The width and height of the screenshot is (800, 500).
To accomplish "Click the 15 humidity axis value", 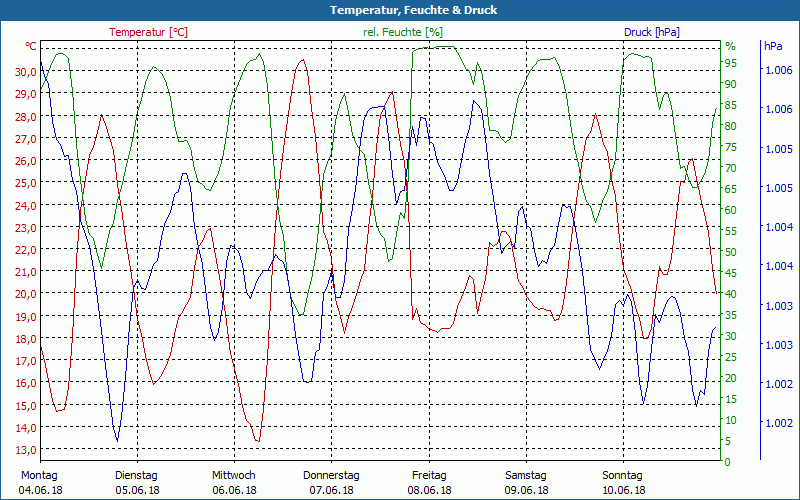I will (x=731, y=399).
